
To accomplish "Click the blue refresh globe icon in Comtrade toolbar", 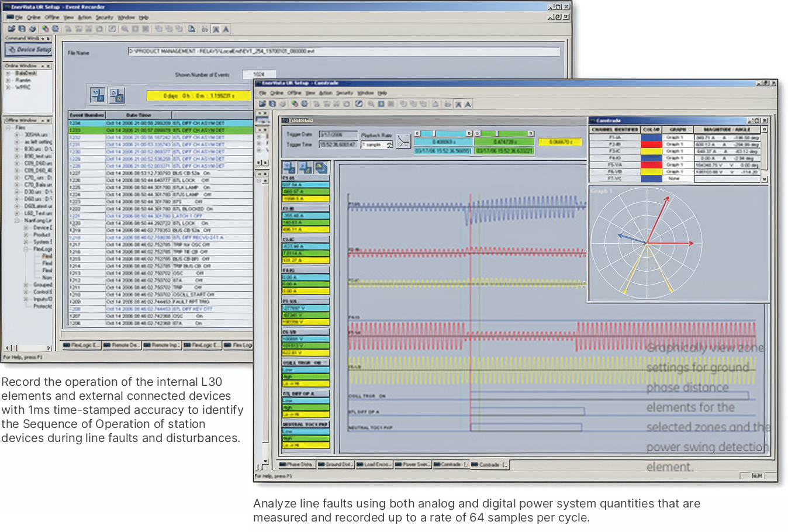I will [x=304, y=103].
